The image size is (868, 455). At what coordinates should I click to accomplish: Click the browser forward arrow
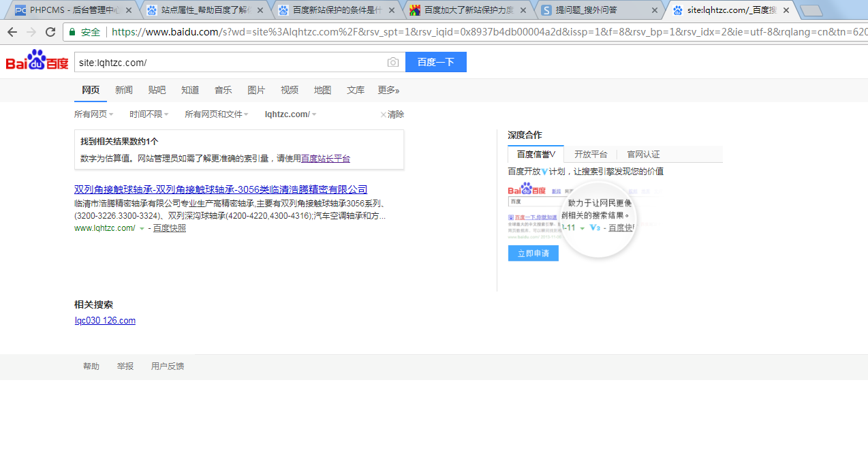tap(31, 32)
